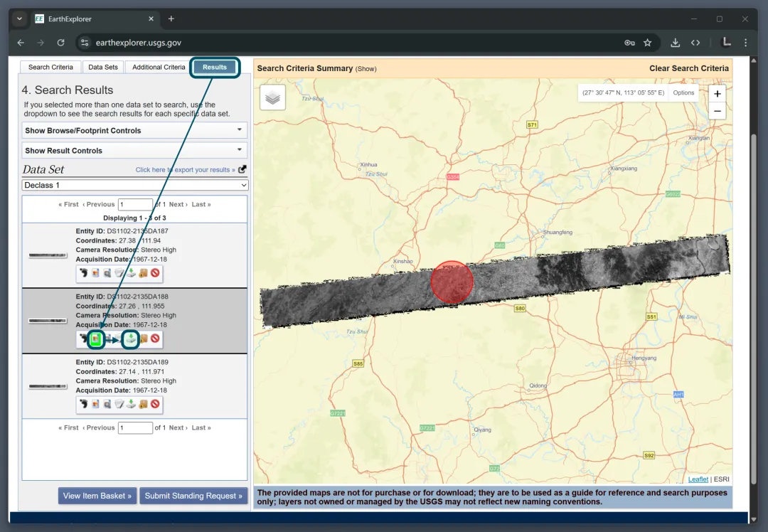Image resolution: width=768 pixels, height=532 pixels.
Task: Show the Search Criteria Summary
Action: [366, 69]
